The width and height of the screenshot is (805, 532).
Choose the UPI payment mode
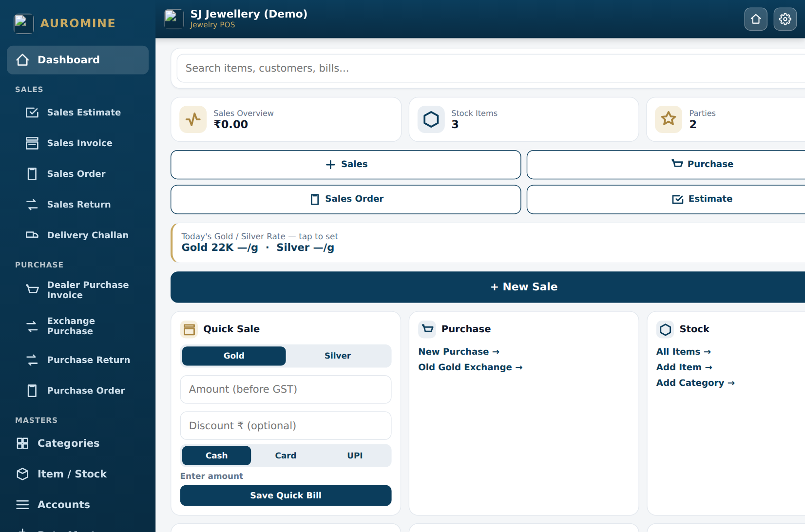click(x=355, y=456)
